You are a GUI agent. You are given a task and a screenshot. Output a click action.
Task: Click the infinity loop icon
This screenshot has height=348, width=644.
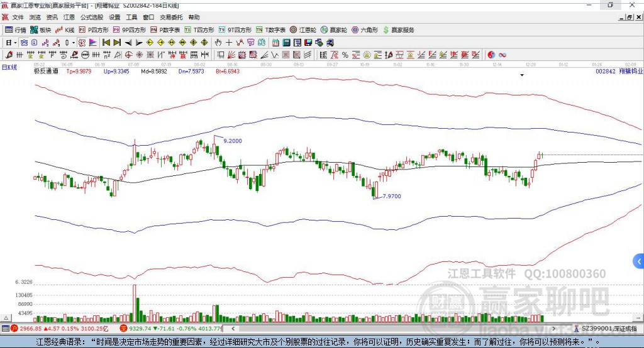coord(502,55)
